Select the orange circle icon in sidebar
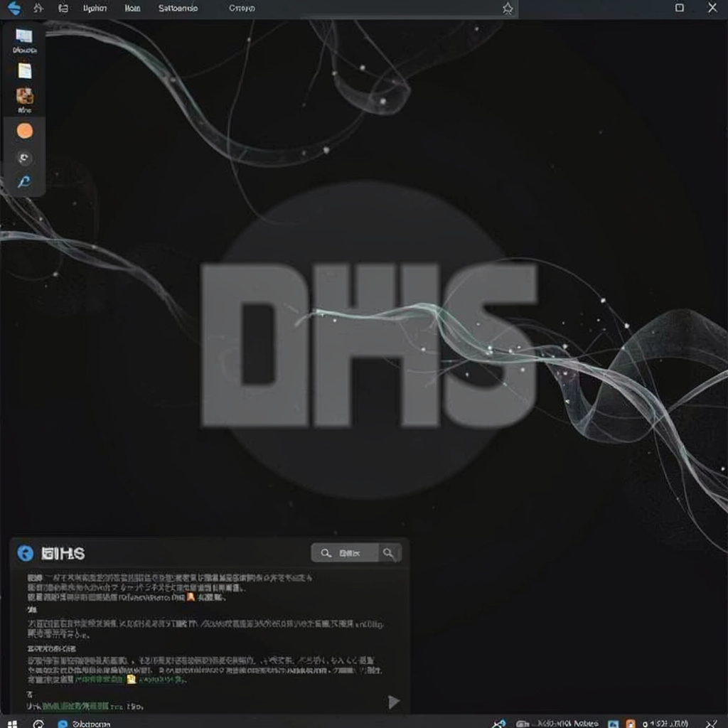 point(25,131)
